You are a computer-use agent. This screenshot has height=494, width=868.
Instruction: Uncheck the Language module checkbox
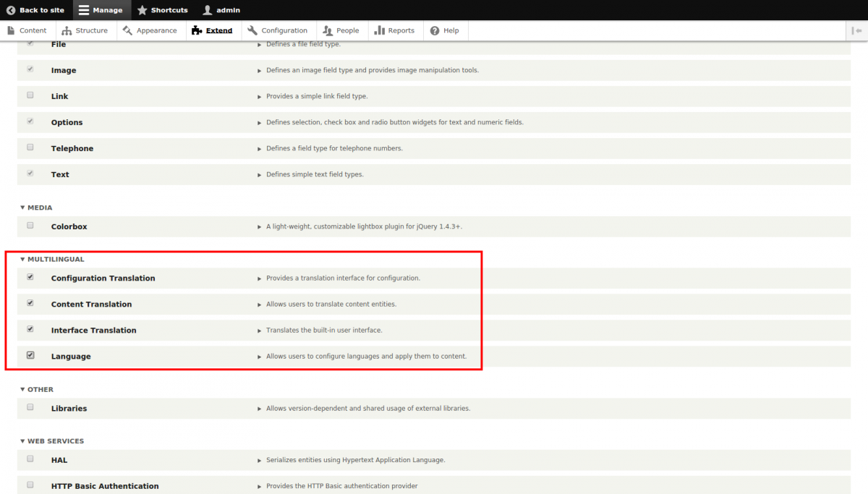(x=30, y=355)
